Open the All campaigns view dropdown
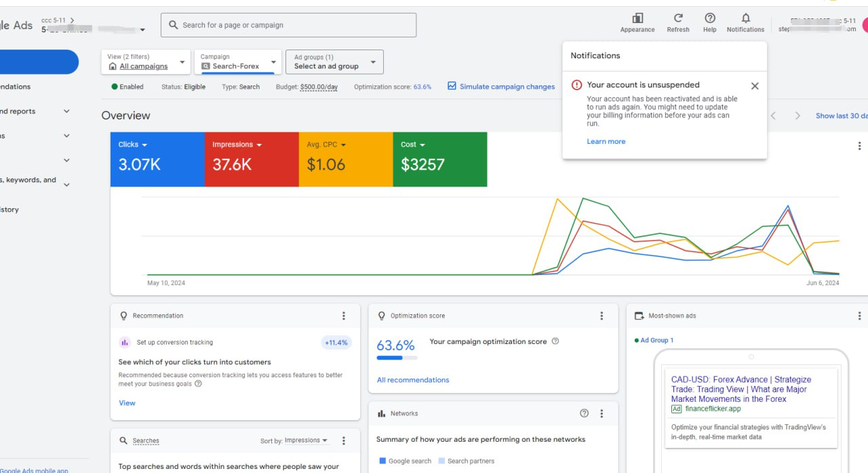Viewport: 868px width, 473px height. click(x=146, y=62)
